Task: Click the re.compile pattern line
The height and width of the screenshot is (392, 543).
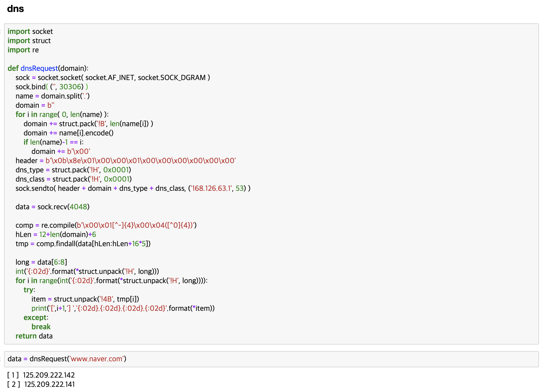Action: point(106,225)
